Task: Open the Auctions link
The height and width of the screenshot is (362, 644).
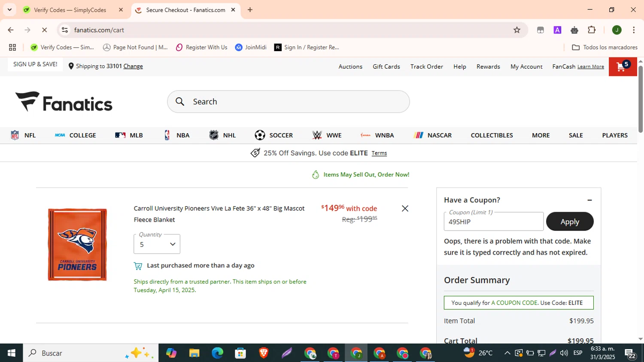Action: 350,67
